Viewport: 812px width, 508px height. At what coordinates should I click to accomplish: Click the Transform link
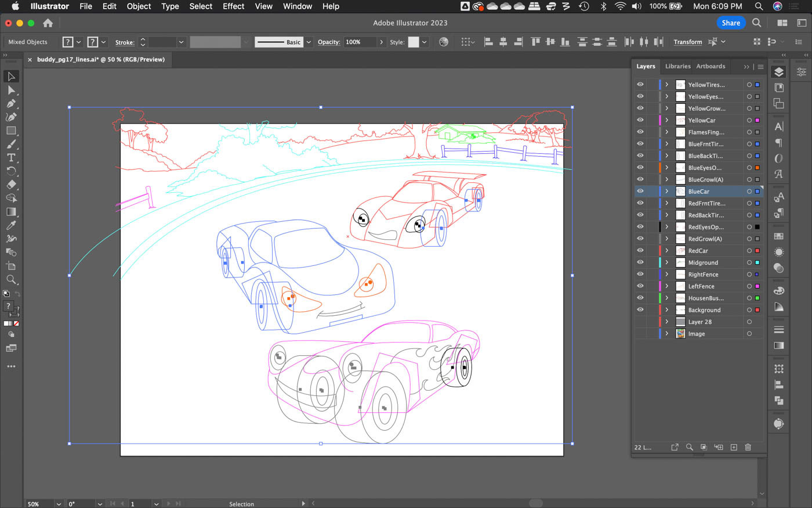pyautogui.click(x=688, y=42)
